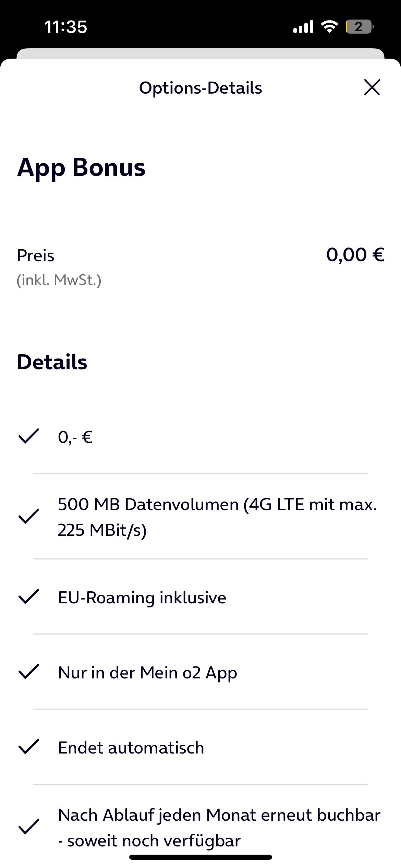Viewport: 401px width, 868px height.
Task: Tap the checkmark beside Endet automatisch
Action: (x=28, y=746)
